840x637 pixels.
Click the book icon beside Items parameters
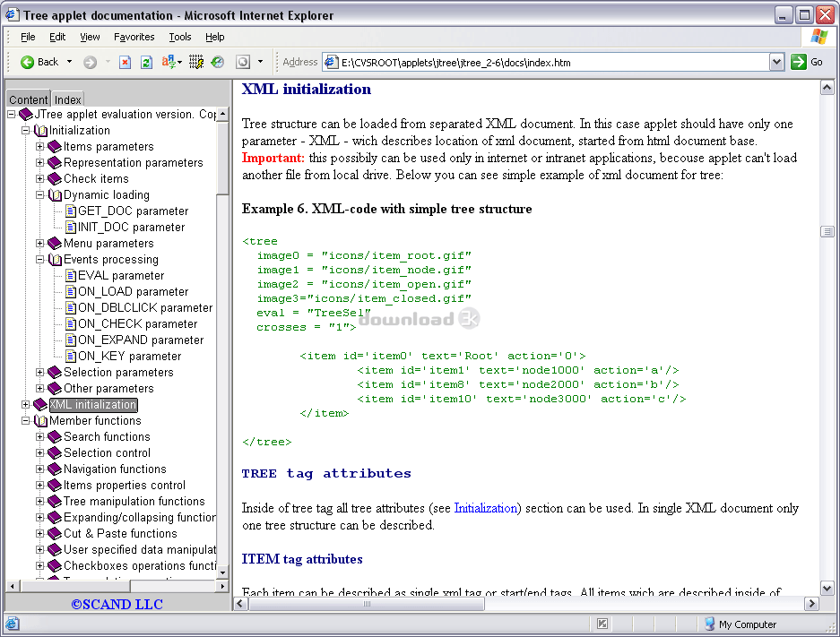point(55,147)
